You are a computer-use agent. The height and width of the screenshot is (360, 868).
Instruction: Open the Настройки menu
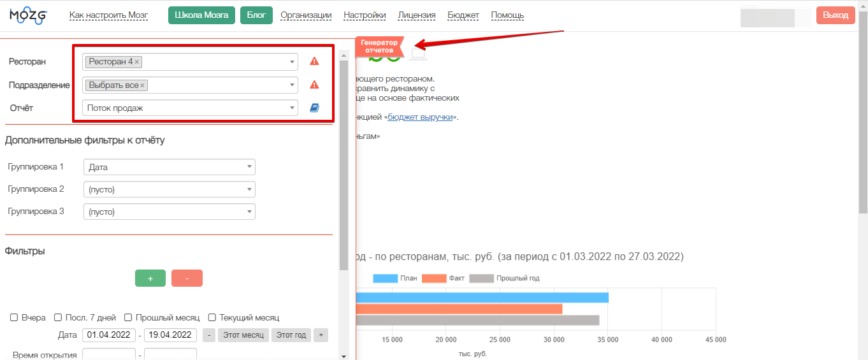(x=365, y=15)
